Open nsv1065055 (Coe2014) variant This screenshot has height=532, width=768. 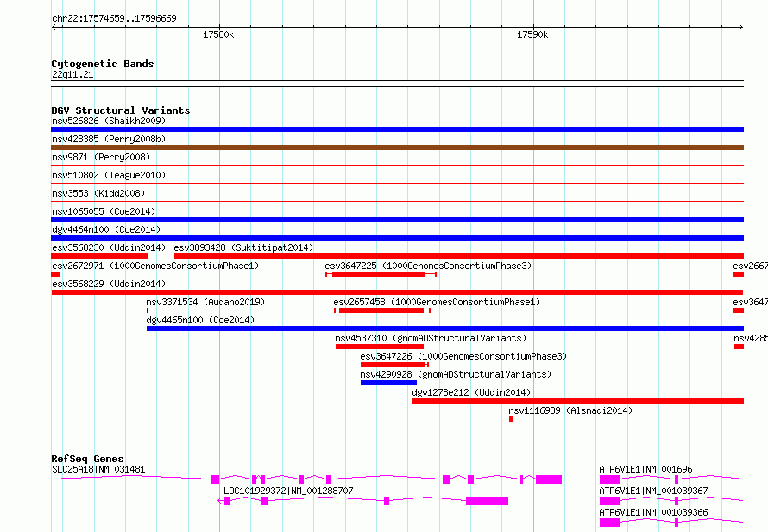pos(104,211)
